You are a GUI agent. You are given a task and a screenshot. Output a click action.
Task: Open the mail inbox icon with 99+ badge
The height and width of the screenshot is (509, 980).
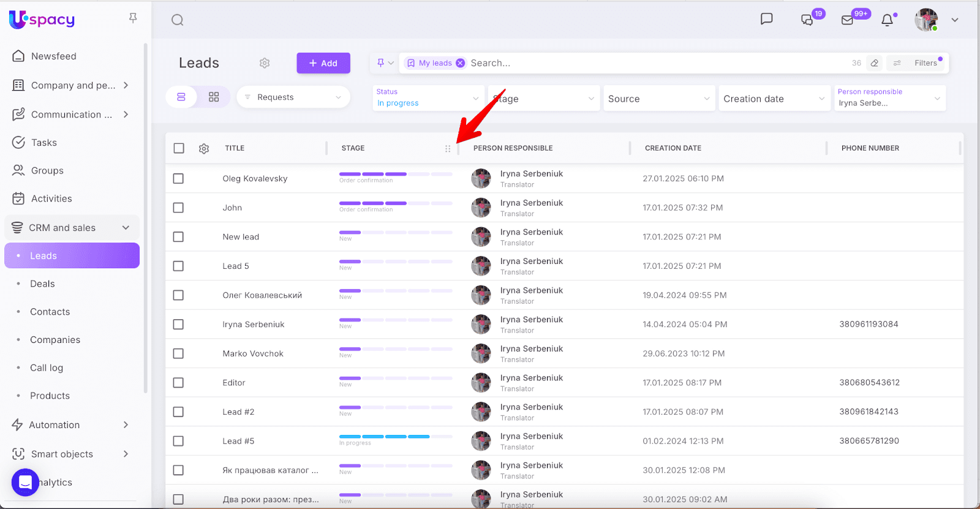pos(848,20)
